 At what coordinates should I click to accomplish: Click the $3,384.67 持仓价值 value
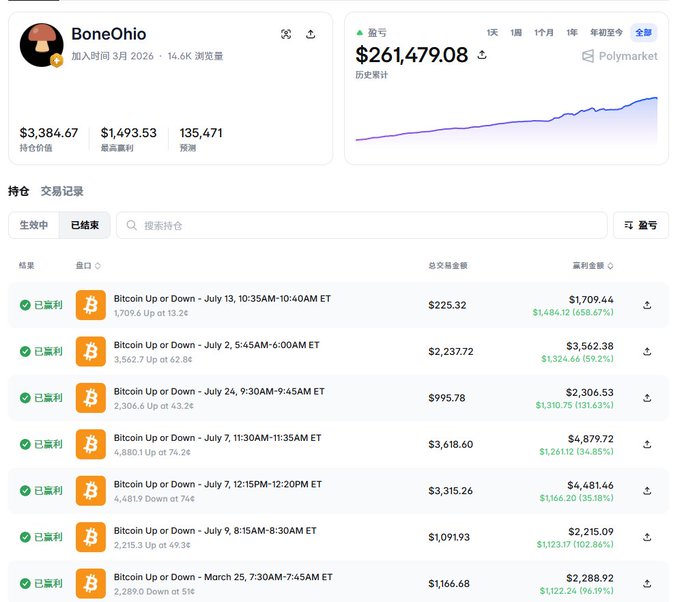point(49,133)
